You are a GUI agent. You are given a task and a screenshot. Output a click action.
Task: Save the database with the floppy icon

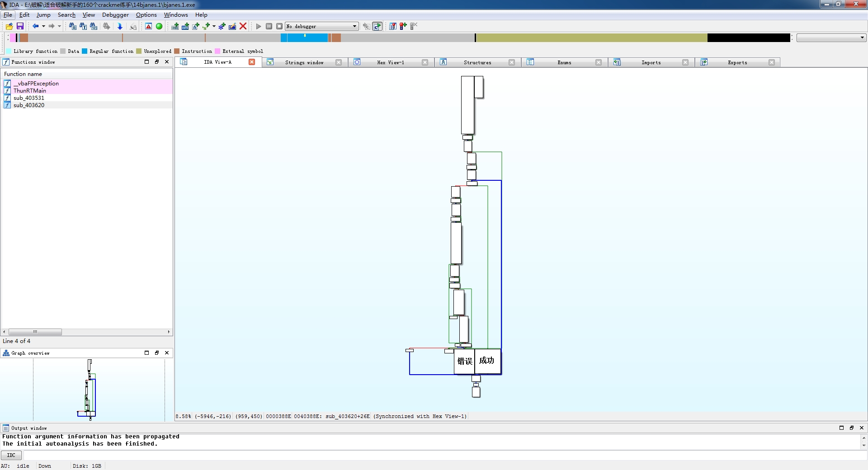click(x=20, y=26)
